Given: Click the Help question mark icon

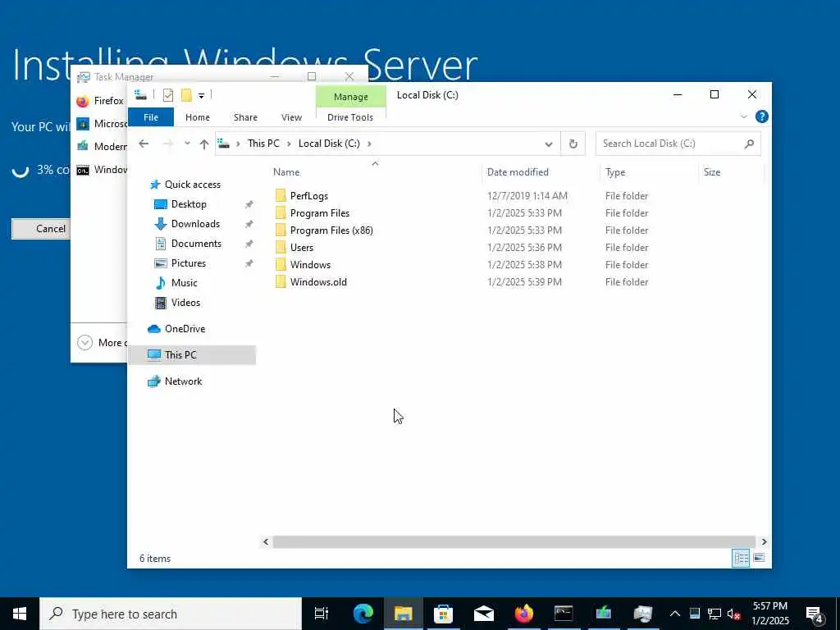Looking at the screenshot, I should [761, 116].
